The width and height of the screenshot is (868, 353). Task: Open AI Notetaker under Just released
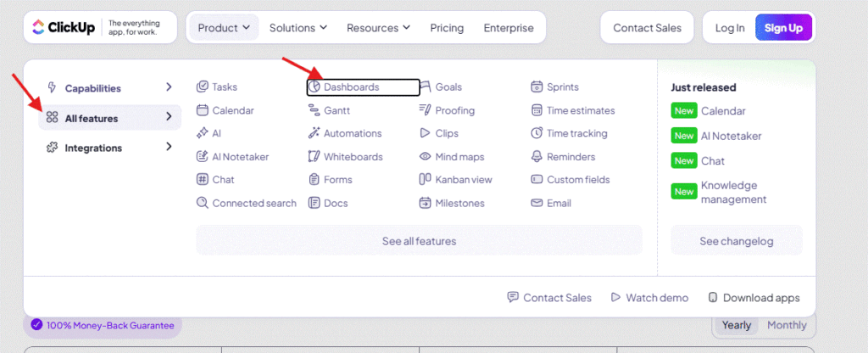(x=716, y=136)
